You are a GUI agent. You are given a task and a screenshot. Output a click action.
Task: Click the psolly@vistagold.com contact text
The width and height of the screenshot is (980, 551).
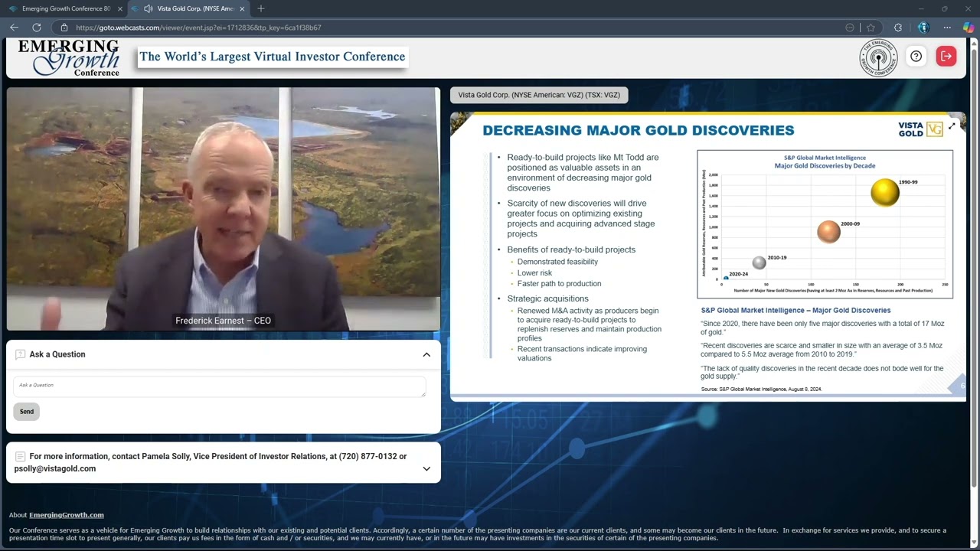point(55,468)
